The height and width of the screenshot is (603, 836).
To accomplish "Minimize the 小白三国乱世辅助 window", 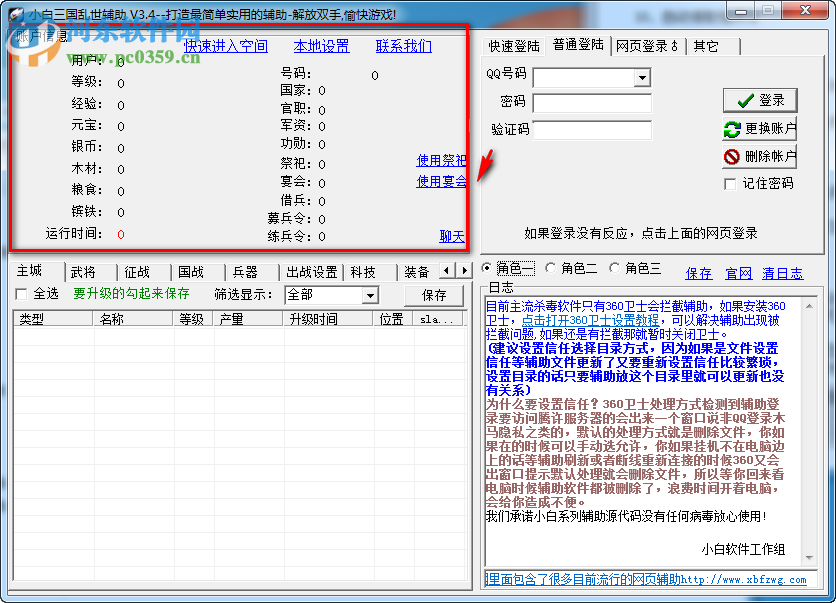I will [x=741, y=10].
